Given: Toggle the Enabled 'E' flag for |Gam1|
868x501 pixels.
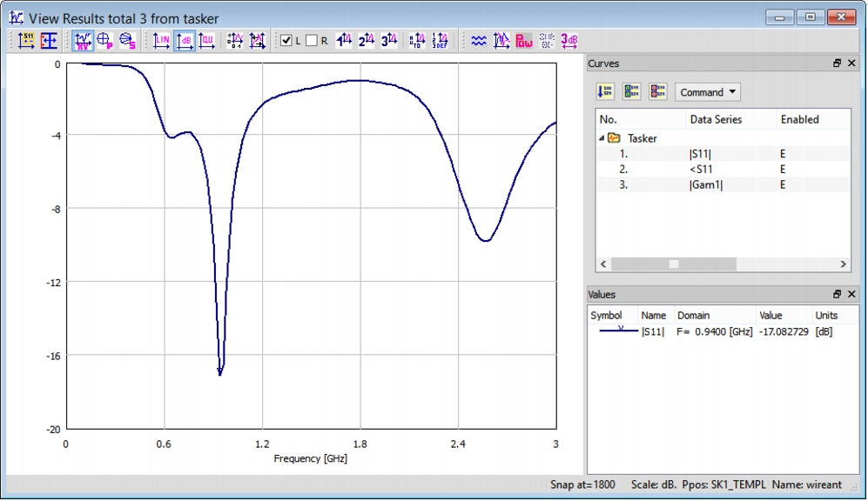Looking at the screenshot, I should [783, 184].
